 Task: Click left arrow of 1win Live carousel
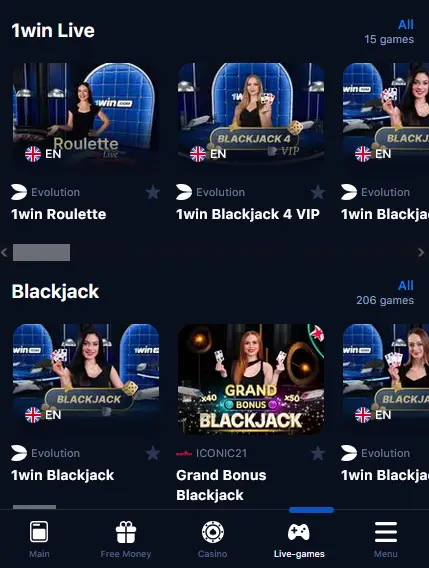(4, 252)
